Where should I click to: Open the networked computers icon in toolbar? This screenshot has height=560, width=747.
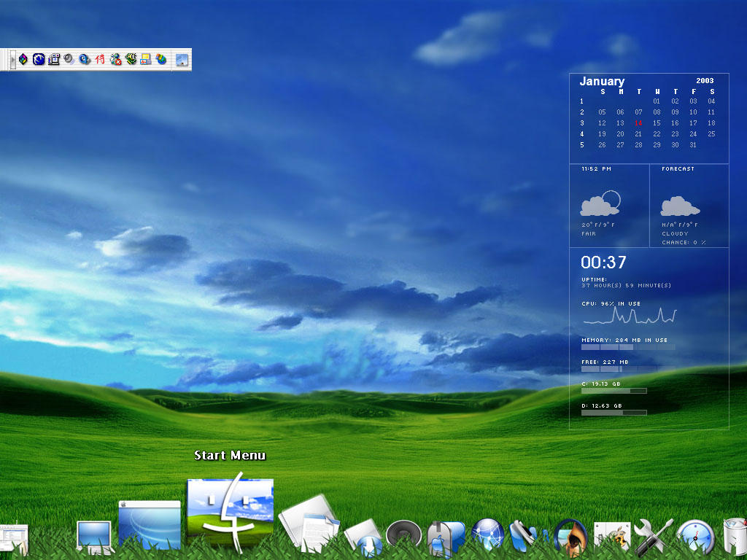tap(54, 59)
